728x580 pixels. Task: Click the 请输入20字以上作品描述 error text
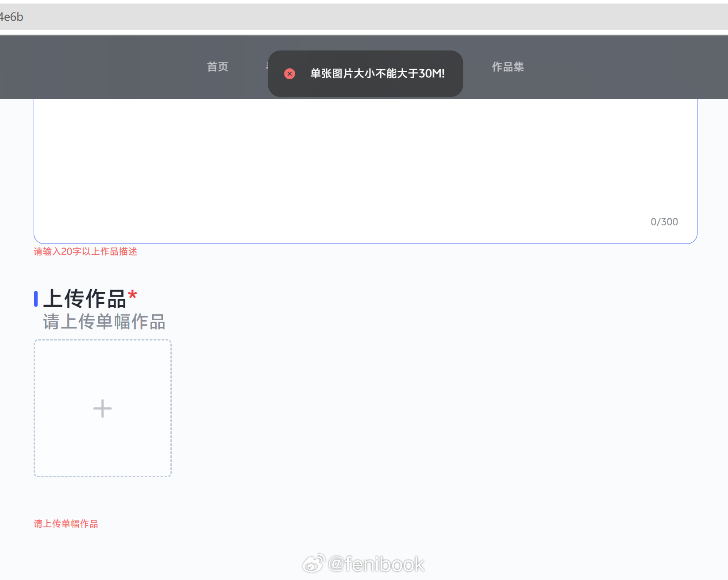[85, 251]
